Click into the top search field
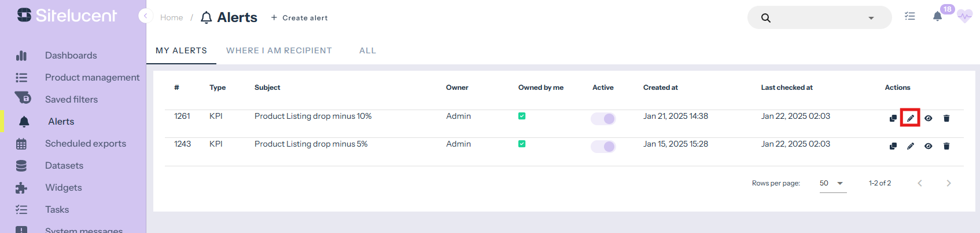The height and width of the screenshot is (233, 980). [x=816, y=18]
